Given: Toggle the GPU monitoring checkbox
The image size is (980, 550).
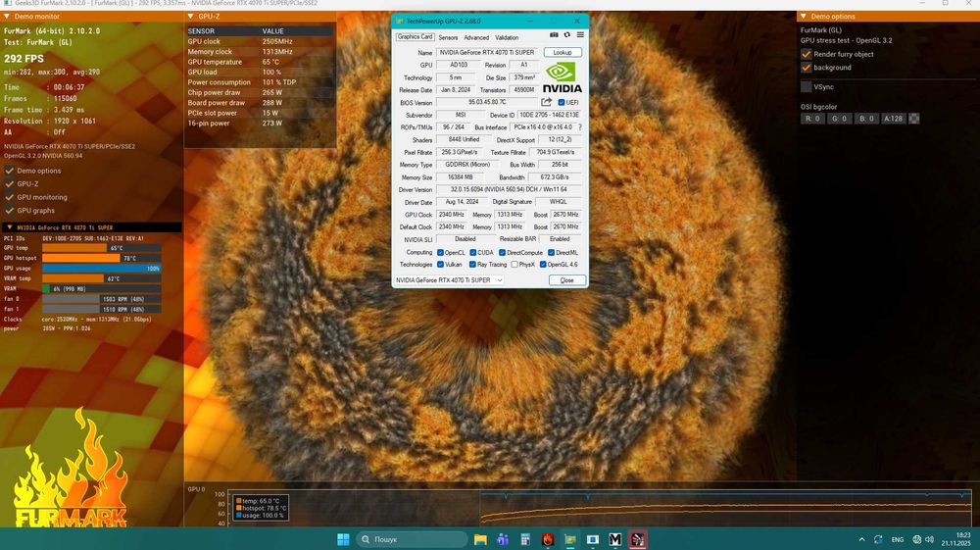Looking at the screenshot, I should (x=9, y=197).
